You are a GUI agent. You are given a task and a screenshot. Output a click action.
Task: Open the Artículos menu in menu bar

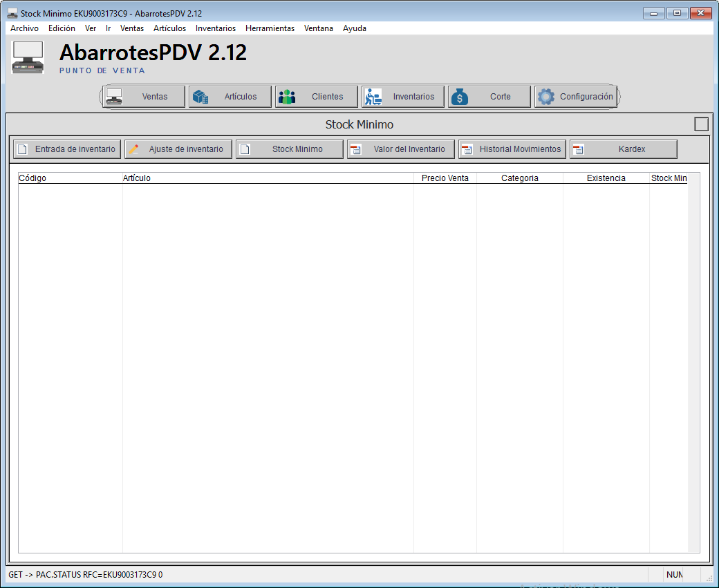(169, 28)
